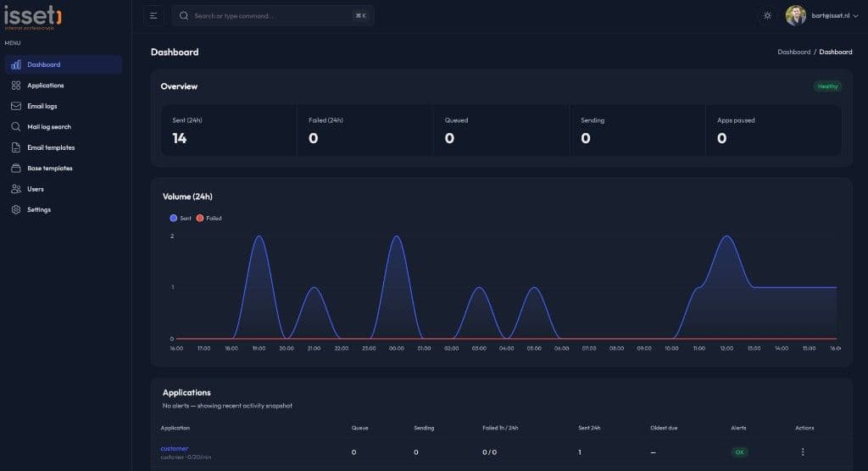This screenshot has width=868, height=471.
Task: Open Dashboard menu item
Action: (64, 64)
